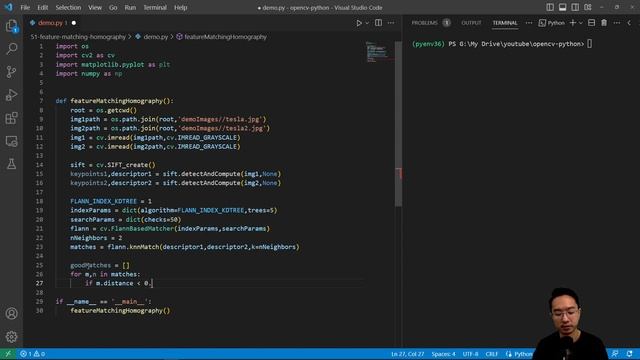The image size is (640, 360).
Task: Click the Customize Layout icon
Action: click(588, 7)
